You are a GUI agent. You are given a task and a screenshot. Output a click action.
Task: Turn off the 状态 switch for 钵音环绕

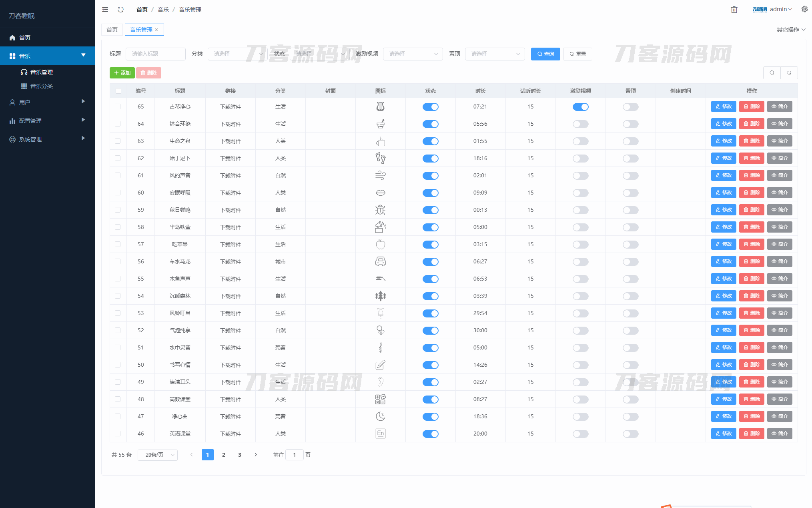(x=430, y=124)
